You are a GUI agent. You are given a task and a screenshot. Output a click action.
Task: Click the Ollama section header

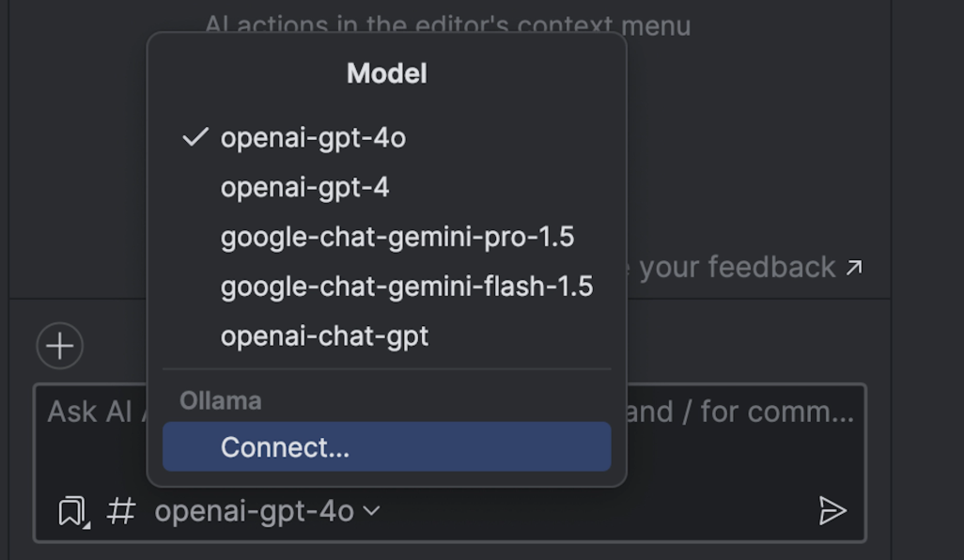[x=220, y=401]
